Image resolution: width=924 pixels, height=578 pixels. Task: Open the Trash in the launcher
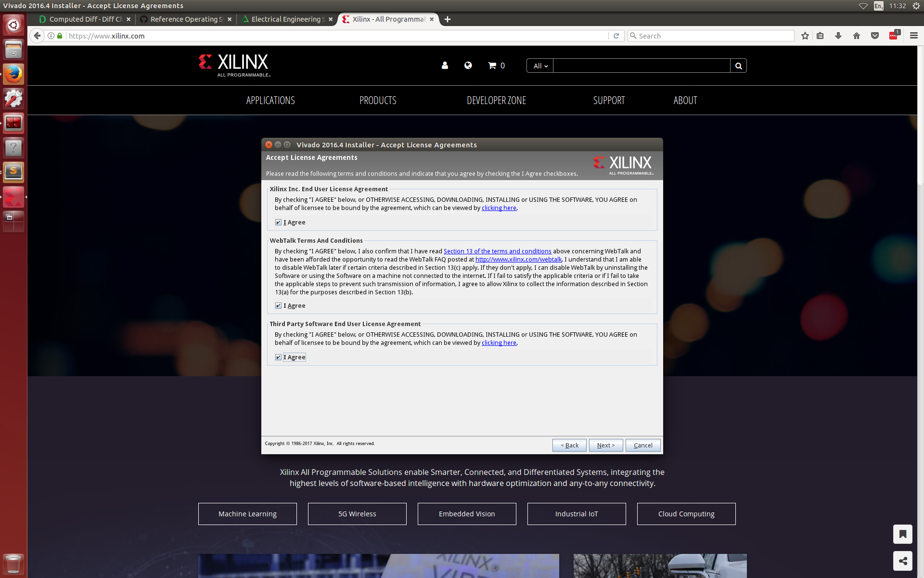pos(13,564)
